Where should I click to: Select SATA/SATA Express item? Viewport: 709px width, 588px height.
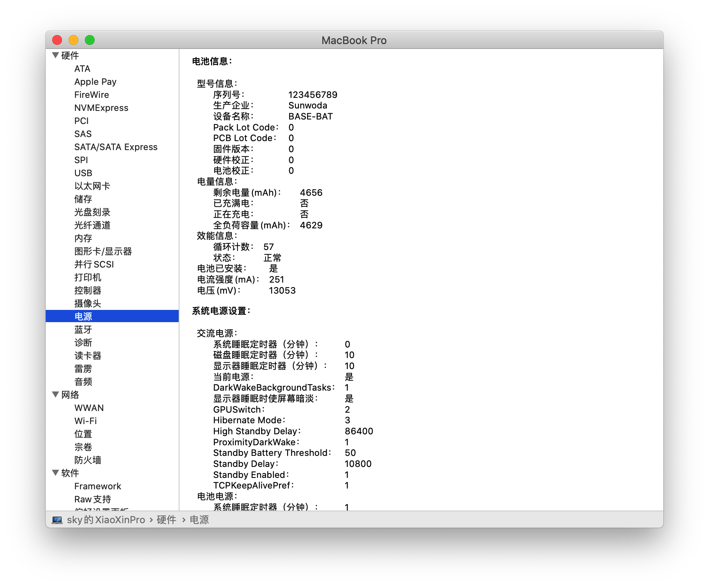click(x=116, y=147)
